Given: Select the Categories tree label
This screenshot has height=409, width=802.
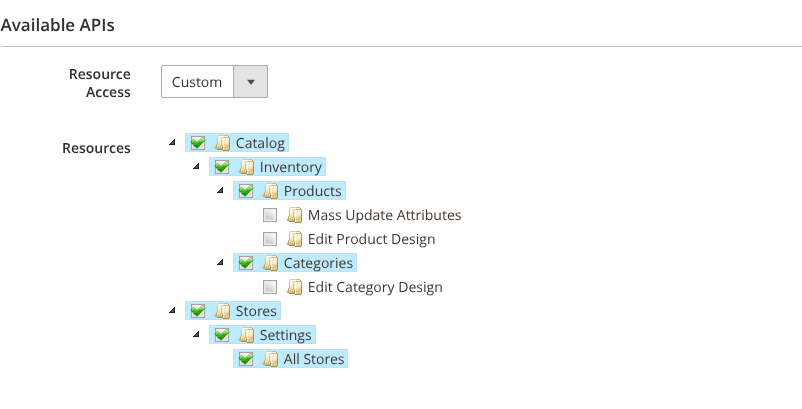Looking at the screenshot, I should pos(318,263).
